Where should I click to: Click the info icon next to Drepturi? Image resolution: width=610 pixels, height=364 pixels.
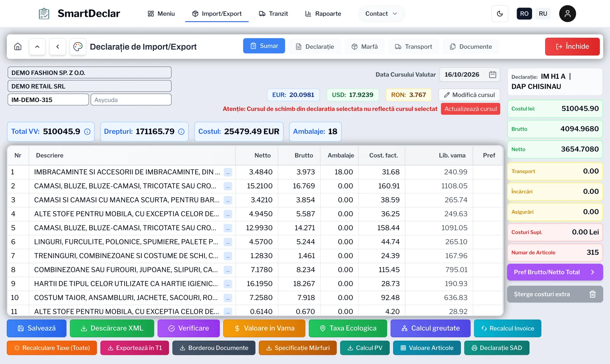[x=181, y=132]
